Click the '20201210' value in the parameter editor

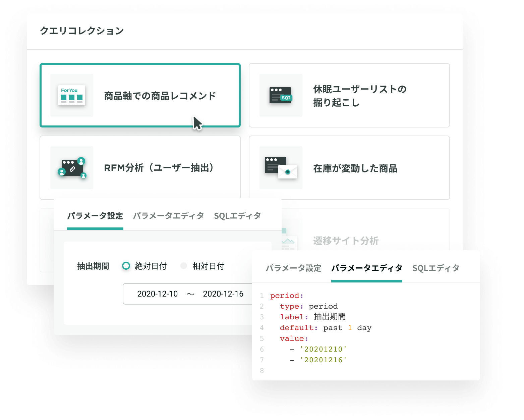click(323, 349)
